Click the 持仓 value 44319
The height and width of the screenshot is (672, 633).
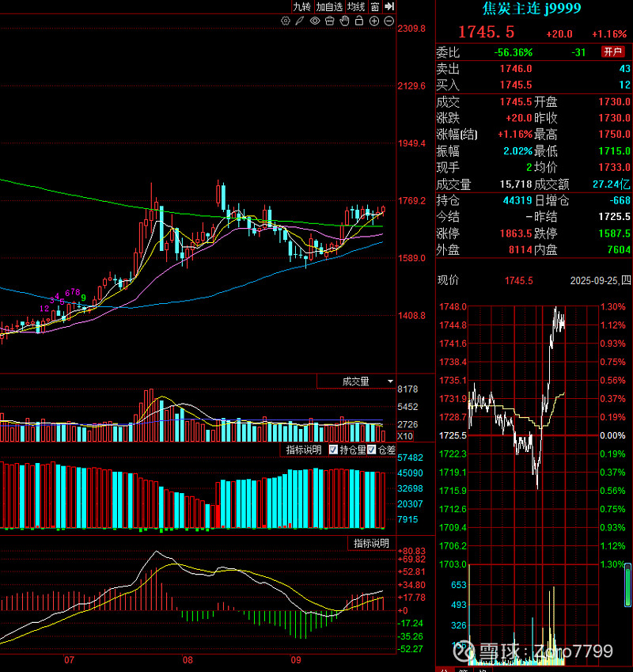point(517,200)
